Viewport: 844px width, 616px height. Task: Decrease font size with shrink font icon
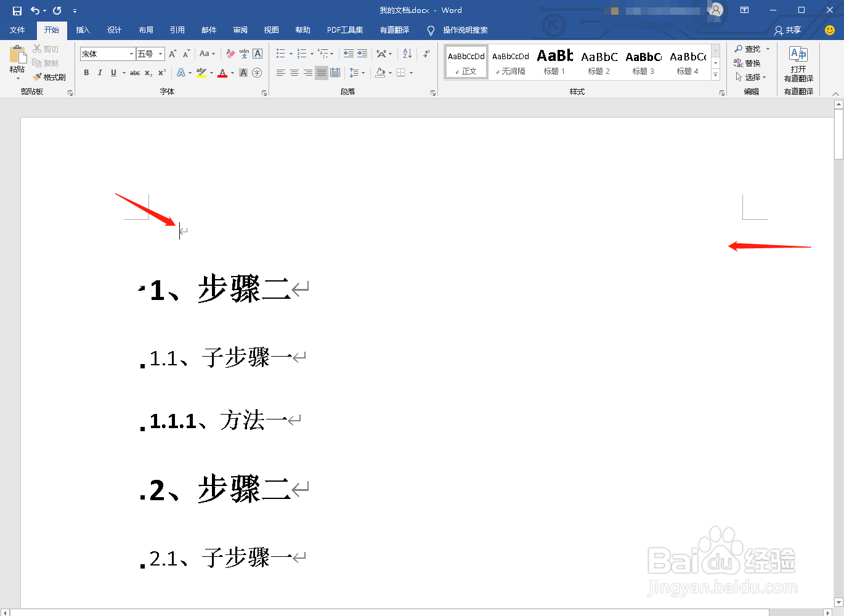186,54
